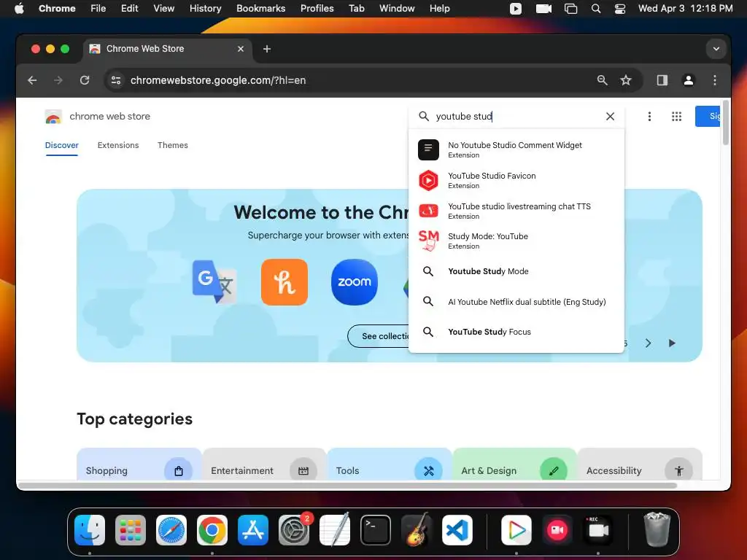Pick AI Youtube Netflix dual subtitle suggestion
The image size is (747, 560).
(516, 302)
